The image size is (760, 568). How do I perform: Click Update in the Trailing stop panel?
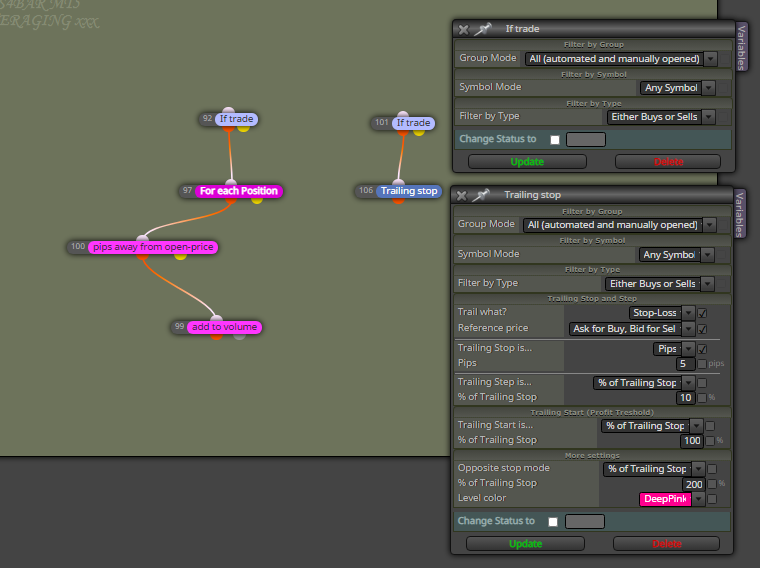[x=525, y=544]
